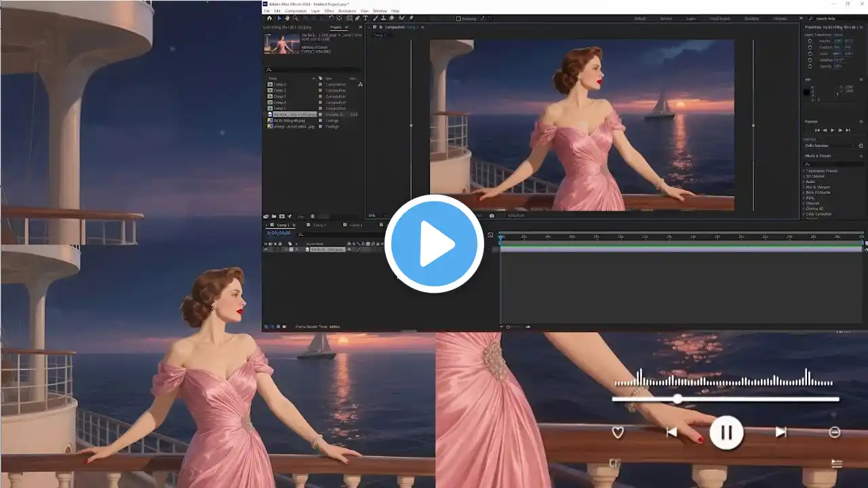868x488 pixels.
Task: Skip to next track in music player
Action: 781,432
